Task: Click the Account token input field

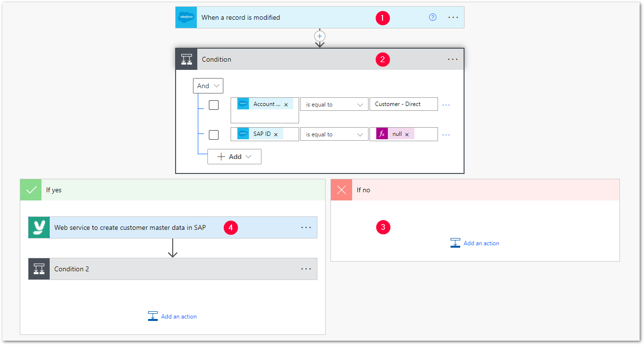Action: (265, 110)
